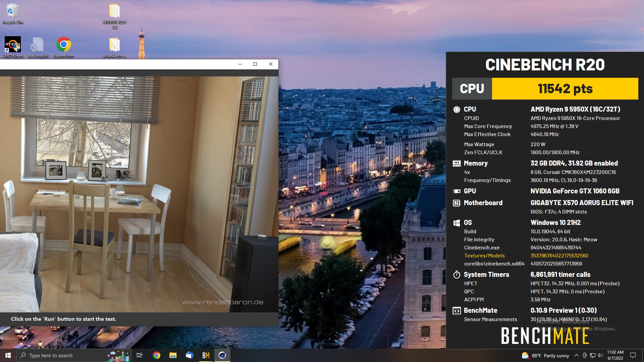The width and height of the screenshot is (644, 362).
Task: Click the 'Run' button hint status text
Action: point(63,319)
